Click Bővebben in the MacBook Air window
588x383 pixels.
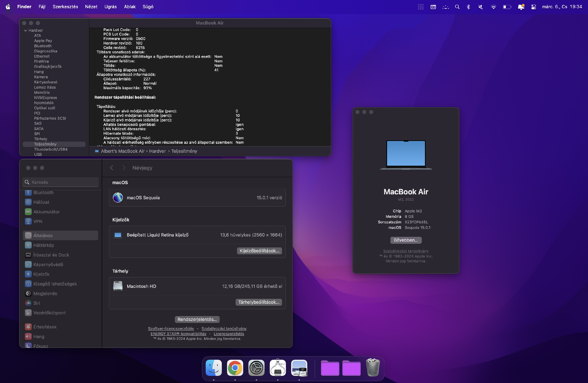406,240
